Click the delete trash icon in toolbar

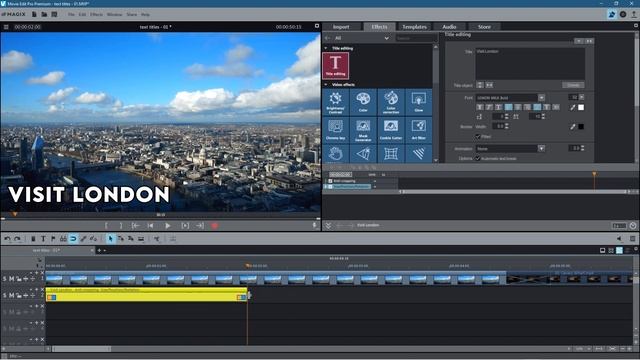(x=33, y=239)
